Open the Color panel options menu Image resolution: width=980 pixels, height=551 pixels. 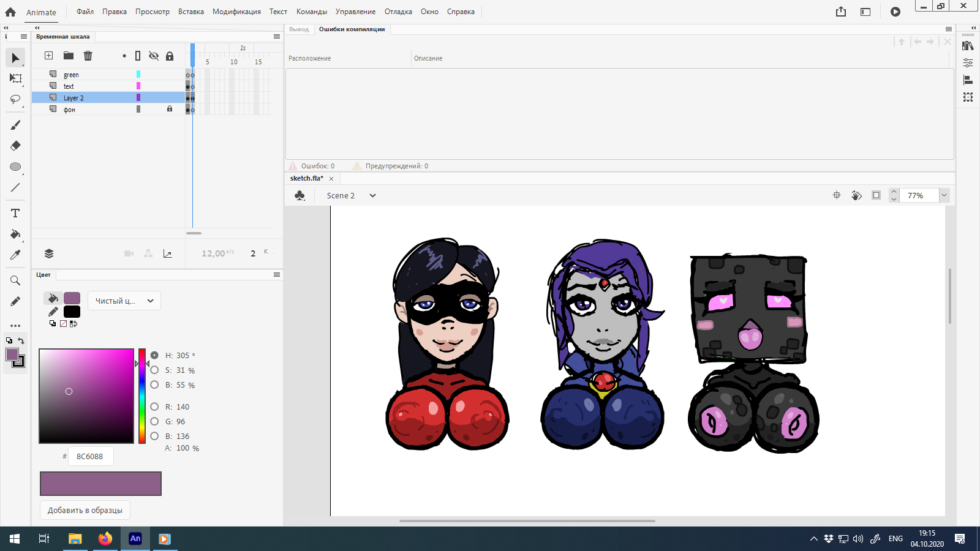[277, 275]
